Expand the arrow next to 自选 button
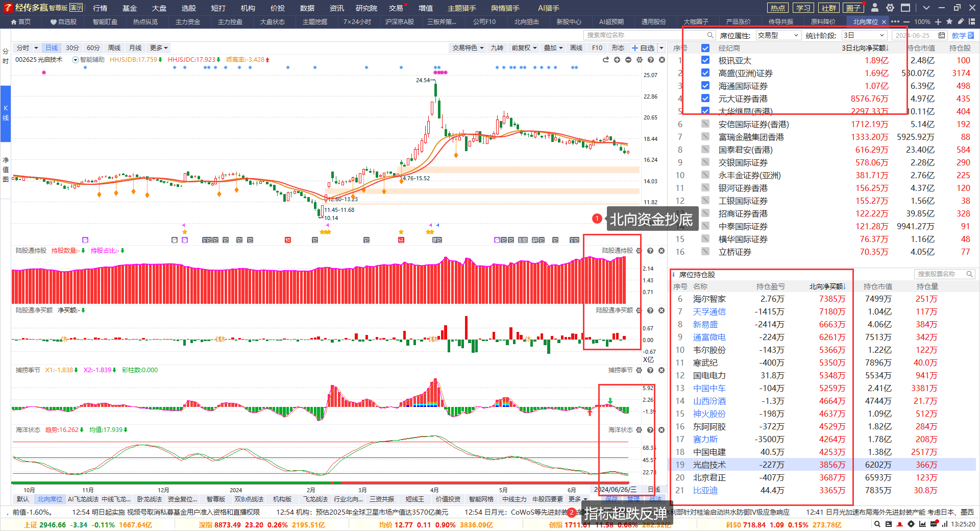The width and height of the screenshot is (980, 531). (x=661, y=48)
